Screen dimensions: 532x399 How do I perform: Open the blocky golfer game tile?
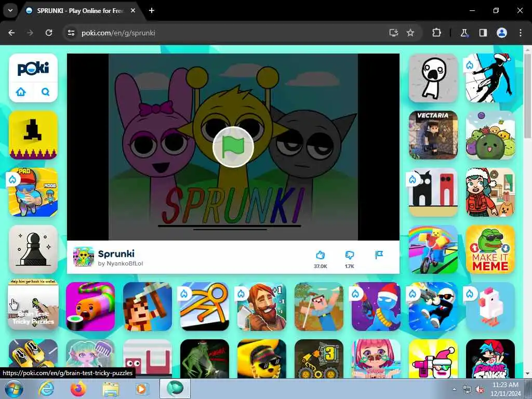319,307
